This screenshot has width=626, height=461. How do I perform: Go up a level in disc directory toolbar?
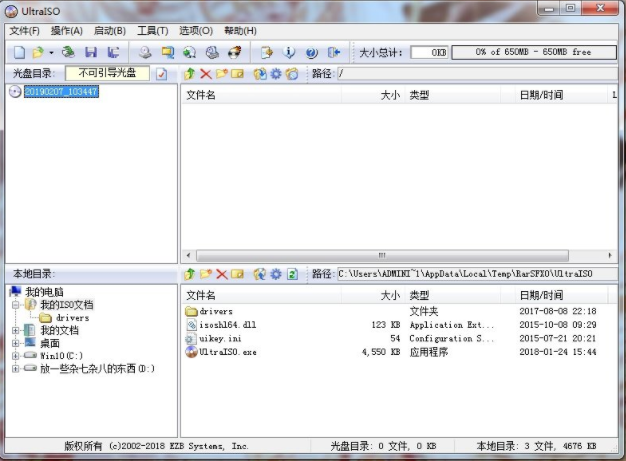tap(190, 74)
